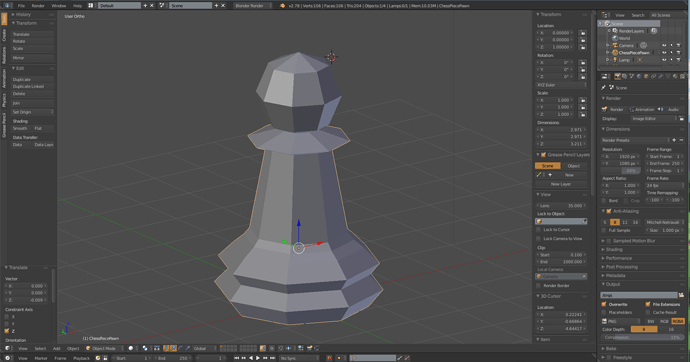Select the translate manipulator arrow icon

[x=173, y=348]
